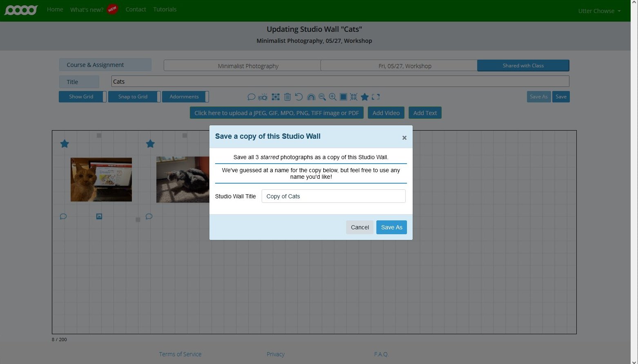Open the Utter Chowse user dropdown

coord(599,11)
